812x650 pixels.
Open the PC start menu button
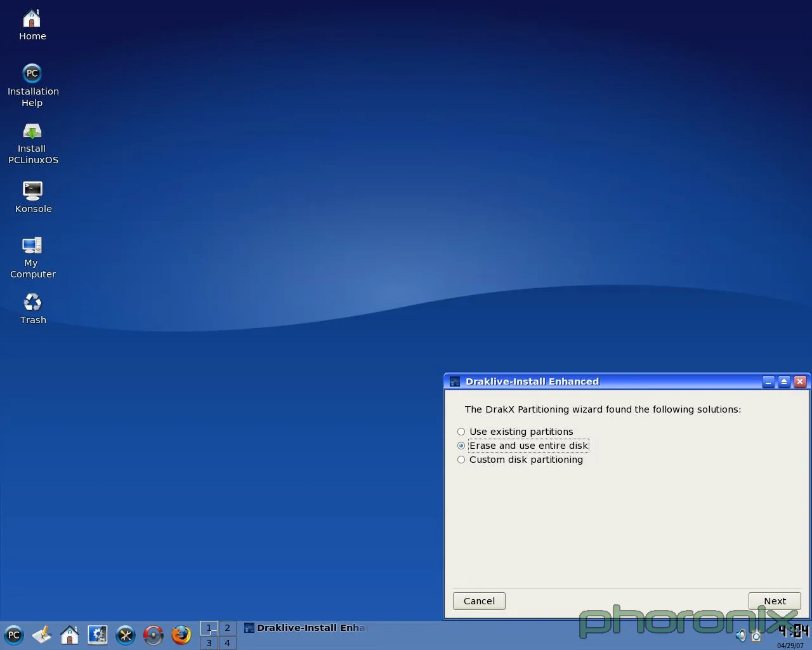(x=14, y=635)
